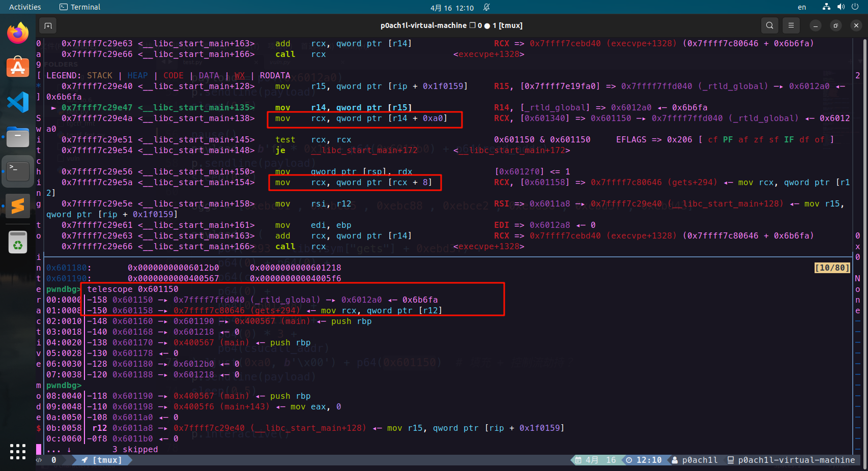
Task: Click the [10/80] scroll position indicator
Action: [832, 268]
